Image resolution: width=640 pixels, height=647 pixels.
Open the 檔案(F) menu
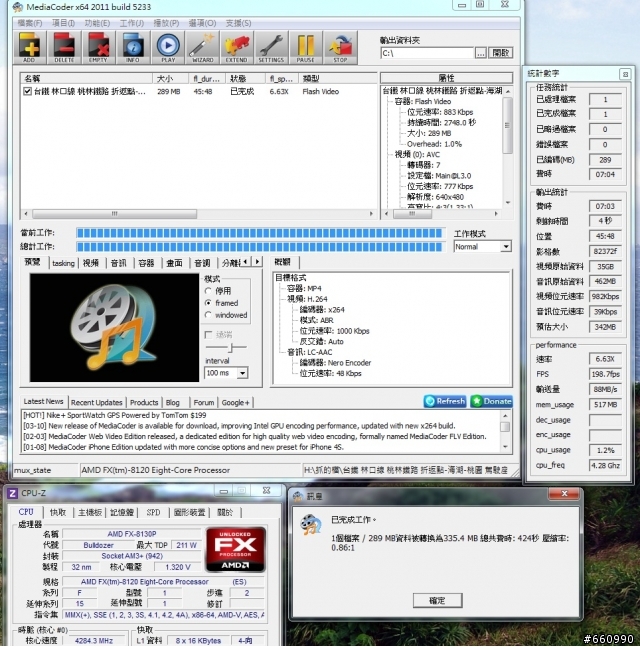[x=30, y=23]
